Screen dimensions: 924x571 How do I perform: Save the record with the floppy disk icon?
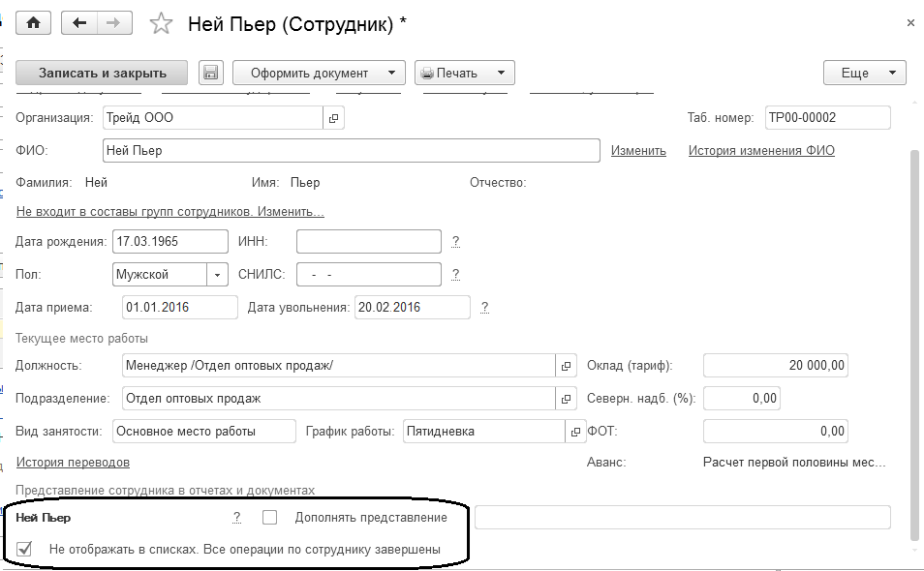(x=211, y=73)
